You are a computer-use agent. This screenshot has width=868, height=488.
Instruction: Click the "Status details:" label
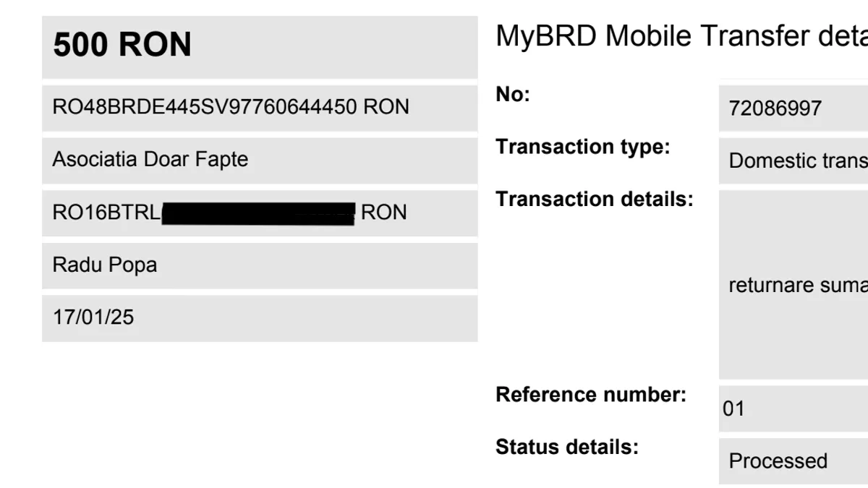point(567,447)
